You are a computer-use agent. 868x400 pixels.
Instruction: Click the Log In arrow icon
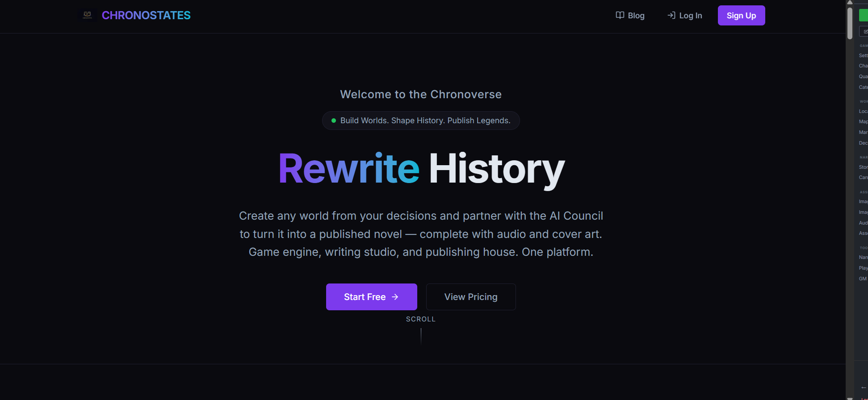tap(671, 15)
